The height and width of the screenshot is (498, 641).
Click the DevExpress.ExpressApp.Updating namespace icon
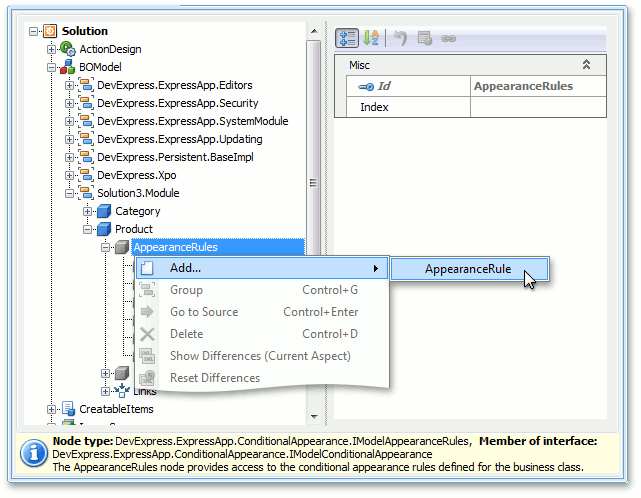tap(86, 139)
